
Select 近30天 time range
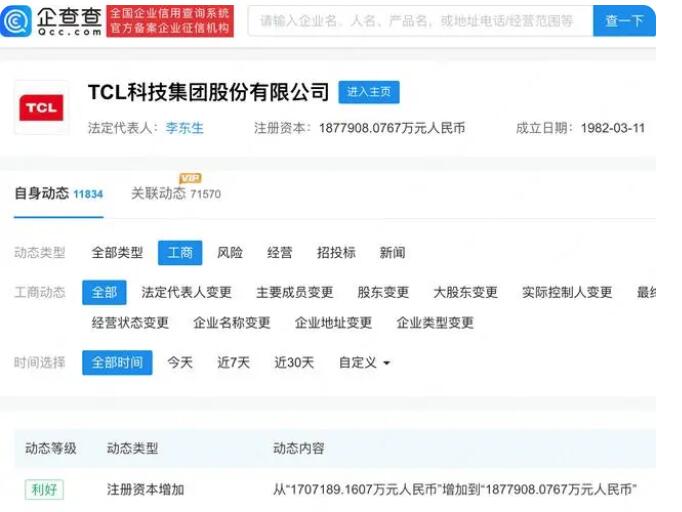point(294,362)
